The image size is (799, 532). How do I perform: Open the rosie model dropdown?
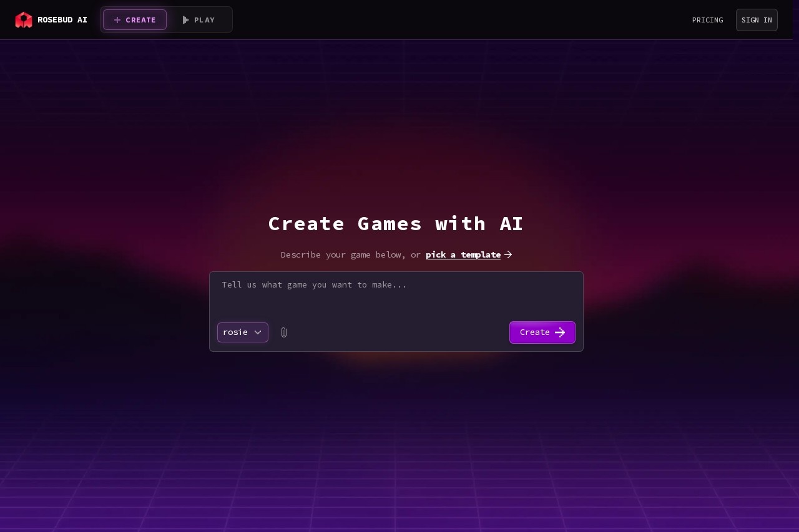(x=243, y=332)
